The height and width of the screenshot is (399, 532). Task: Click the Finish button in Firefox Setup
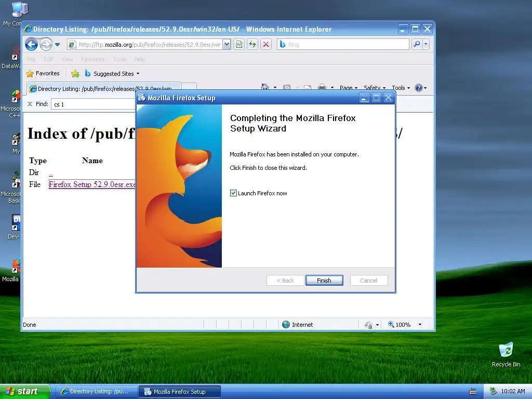point(324,280)
